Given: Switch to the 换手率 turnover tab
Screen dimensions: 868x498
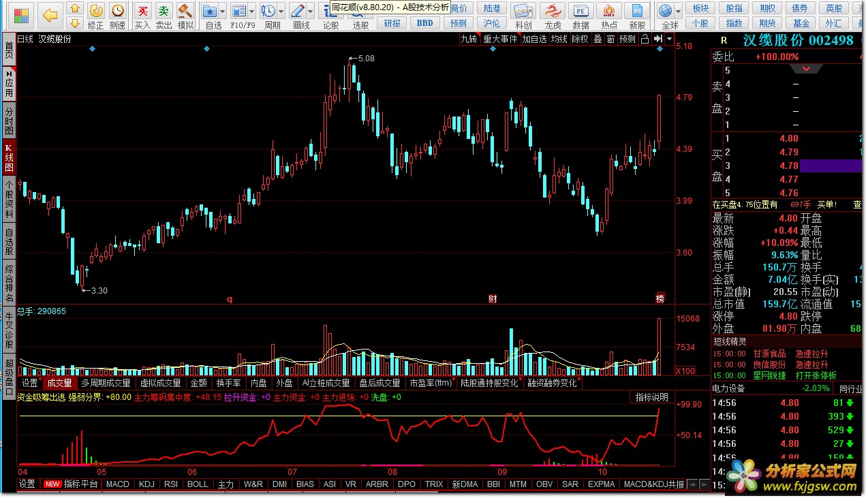Looking at the screenshot, I should pos(228,383).
